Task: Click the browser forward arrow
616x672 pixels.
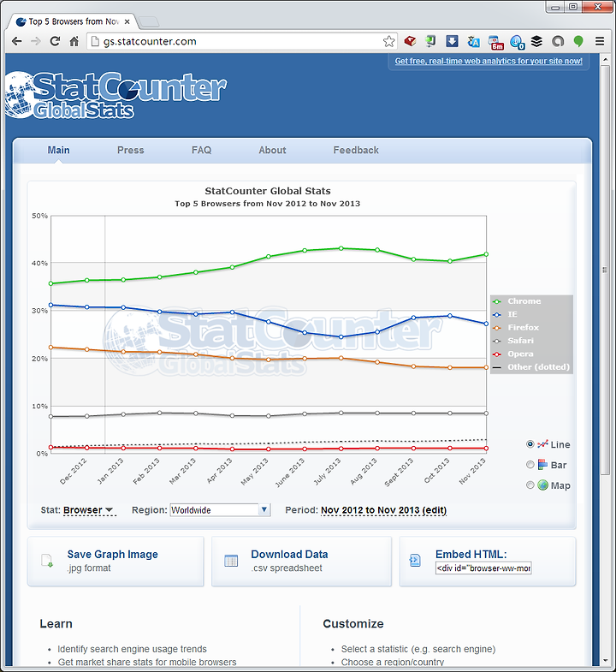Action: [36, 42]
